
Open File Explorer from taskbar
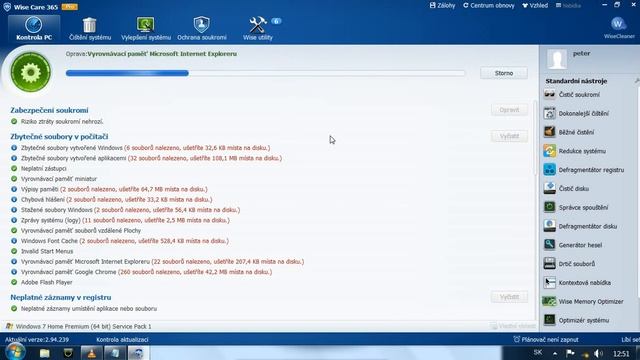click(44, 353)
